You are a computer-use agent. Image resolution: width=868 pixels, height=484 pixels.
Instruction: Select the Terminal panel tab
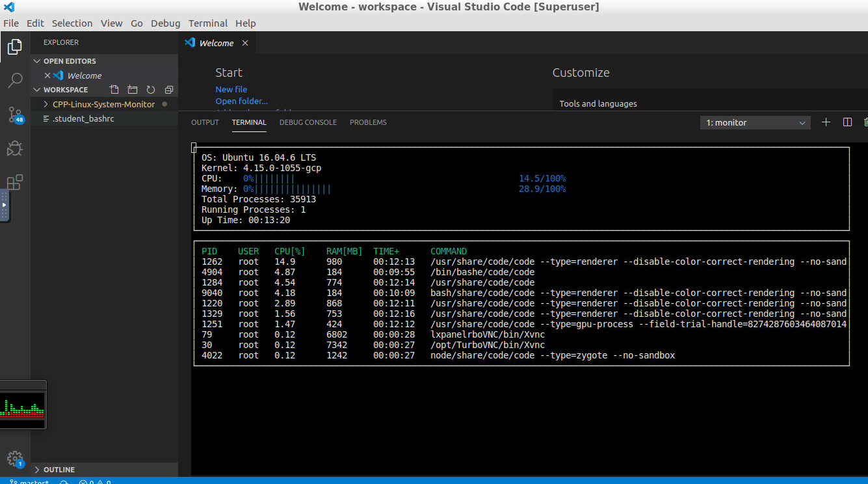point(249,122)
